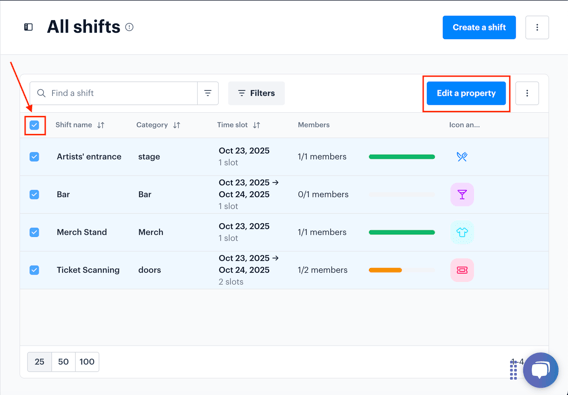Open the All shifts info icon
Viewport: 568px width, 395px height.
click(129, 27)
